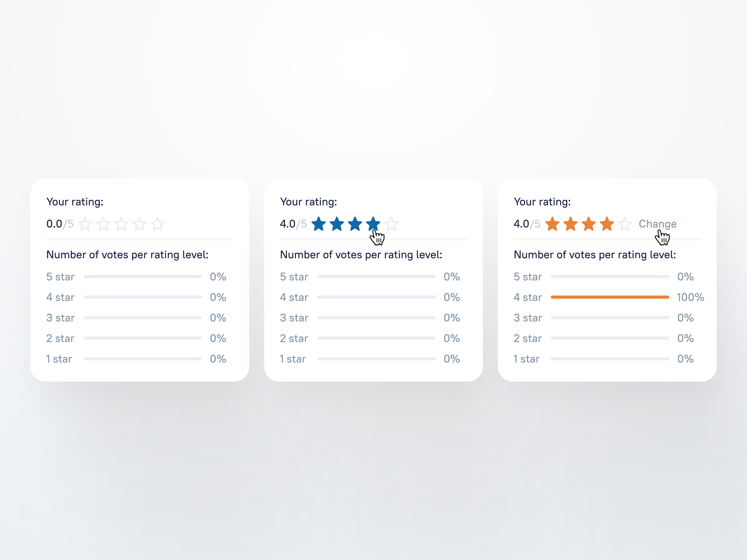Click the 0.0 rating value in left card
Image resolution: width=747 pixels, height=560 pixels.
click(x=54, y=224)
